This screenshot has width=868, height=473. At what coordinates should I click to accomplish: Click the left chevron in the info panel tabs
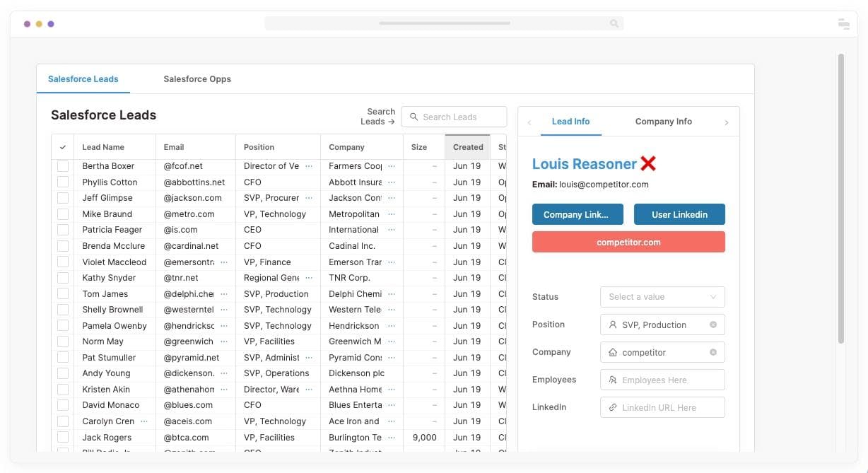(x=529, y=122)
